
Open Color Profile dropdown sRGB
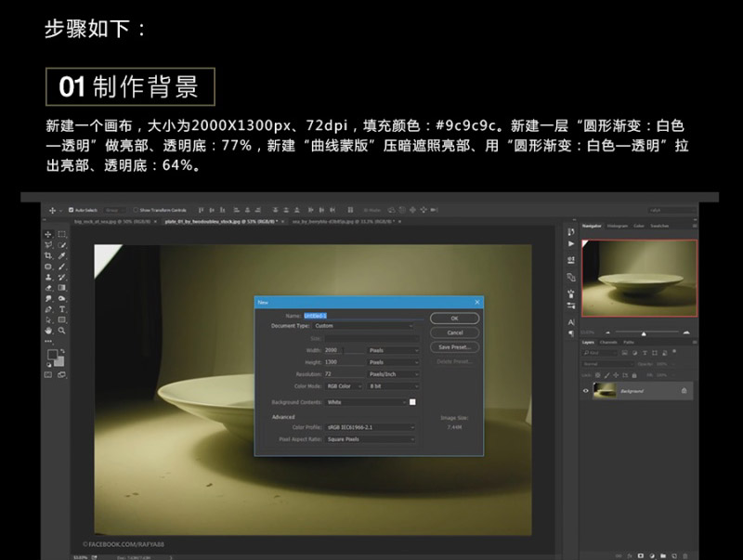coord(370,427)
